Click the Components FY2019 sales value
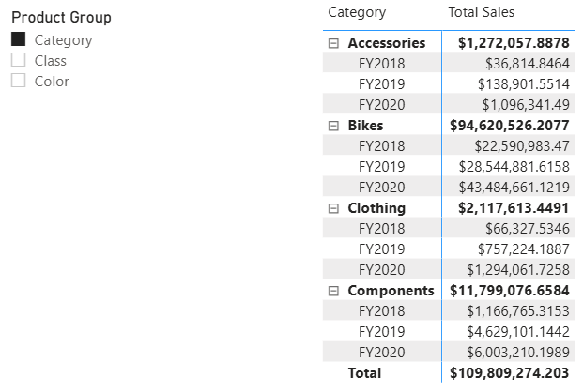Image resolution: width=583 pixels, height=392 pixels. pos(518,332)
